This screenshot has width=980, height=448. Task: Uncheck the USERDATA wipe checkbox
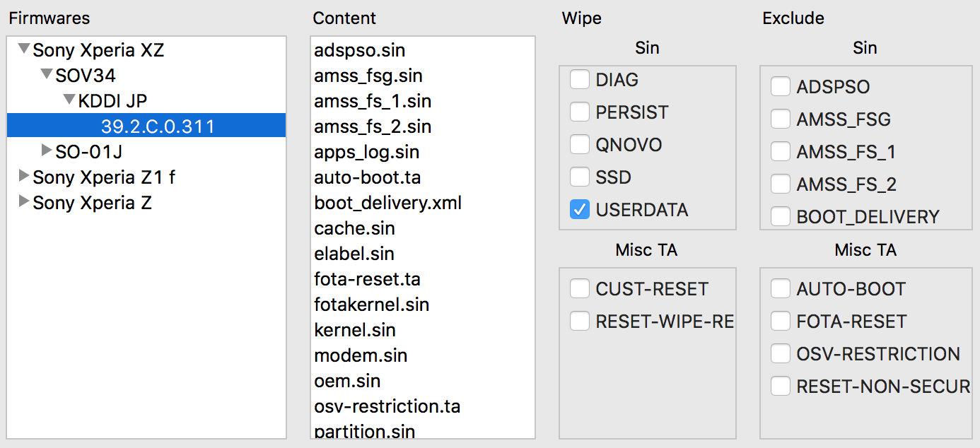tap(580, 210)
